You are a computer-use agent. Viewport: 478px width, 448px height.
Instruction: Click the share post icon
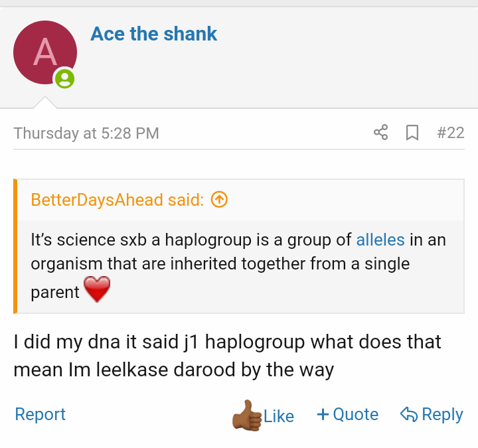(381, 133)
